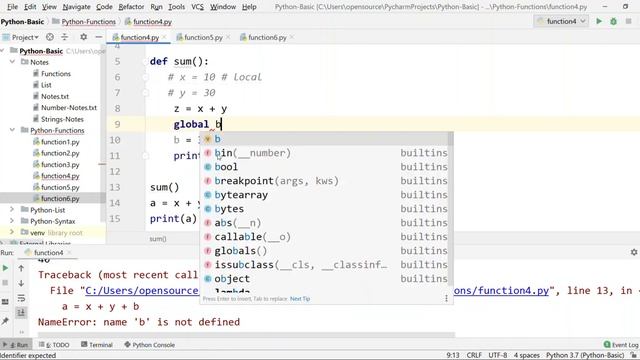Pin the Run tab
This screenshot has width=640, height=360.
(5, 321)
